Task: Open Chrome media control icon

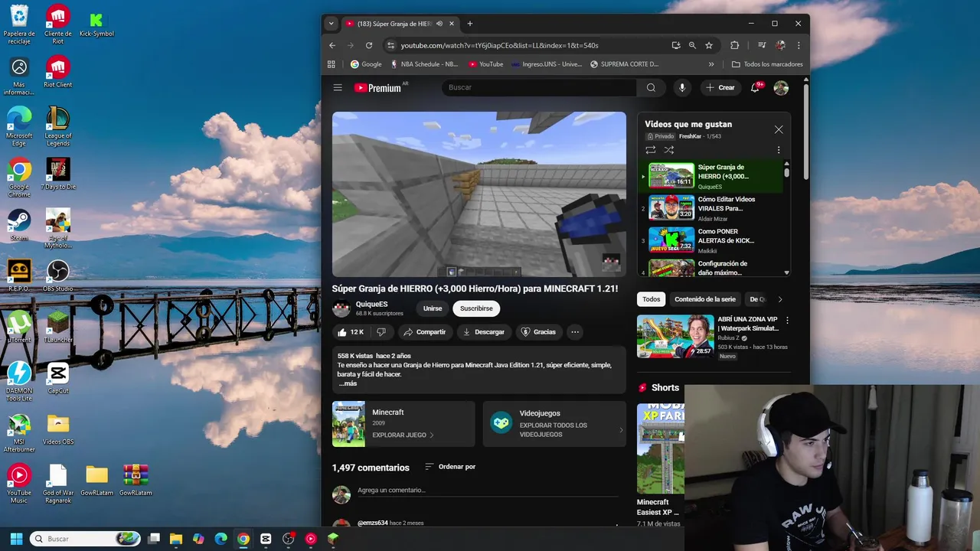Action: pos(762,45)
